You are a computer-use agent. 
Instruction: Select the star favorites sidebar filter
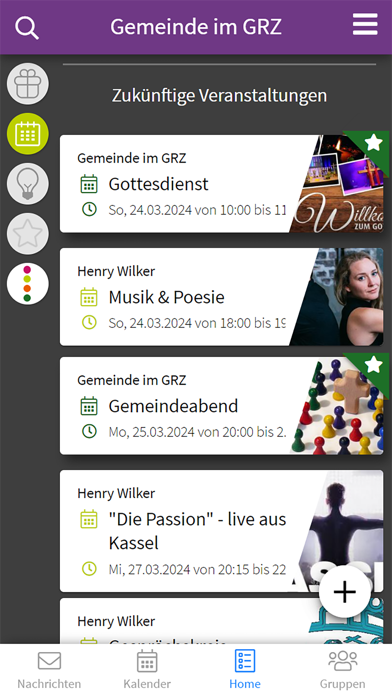click(x=28, y=233)
